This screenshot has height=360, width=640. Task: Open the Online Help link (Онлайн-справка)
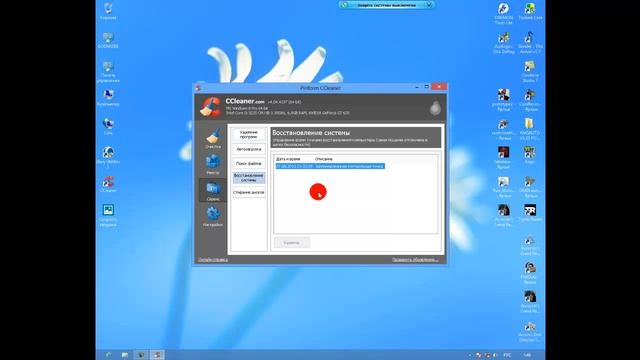coord(213,260)
